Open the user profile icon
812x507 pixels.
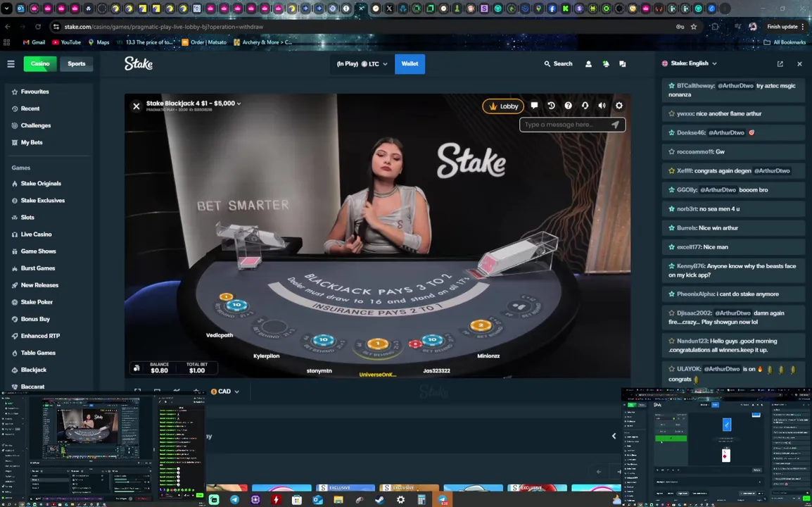coord(588,64)
